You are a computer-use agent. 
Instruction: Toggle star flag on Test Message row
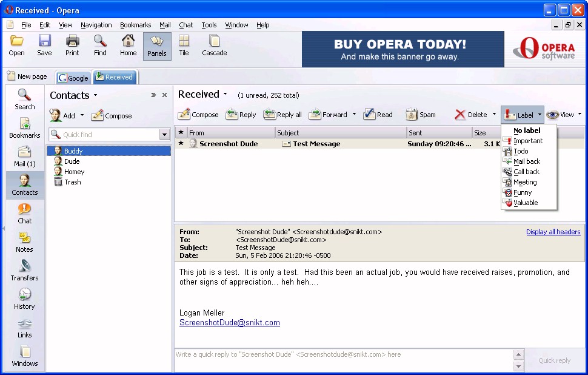[181, 144]
